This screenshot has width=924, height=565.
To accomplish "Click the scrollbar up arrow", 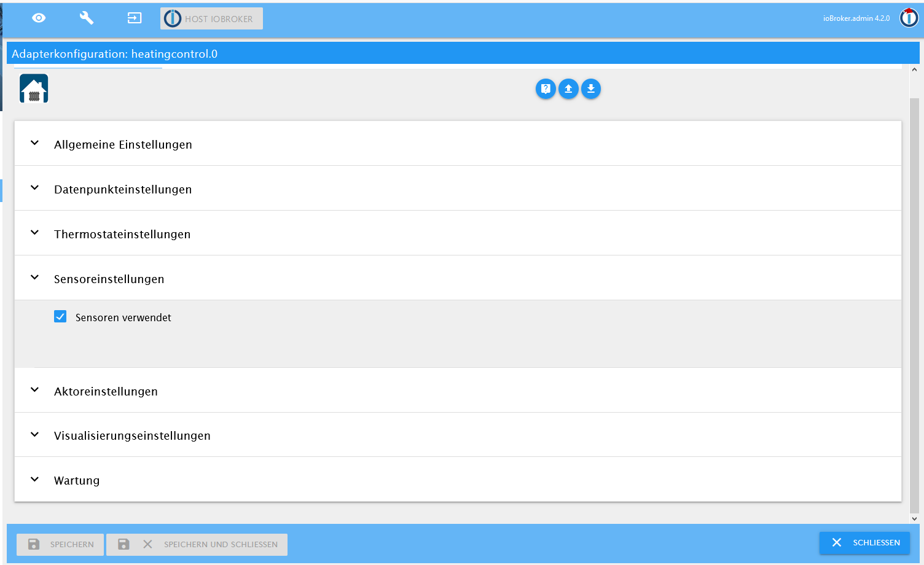I will coord(914,69).
